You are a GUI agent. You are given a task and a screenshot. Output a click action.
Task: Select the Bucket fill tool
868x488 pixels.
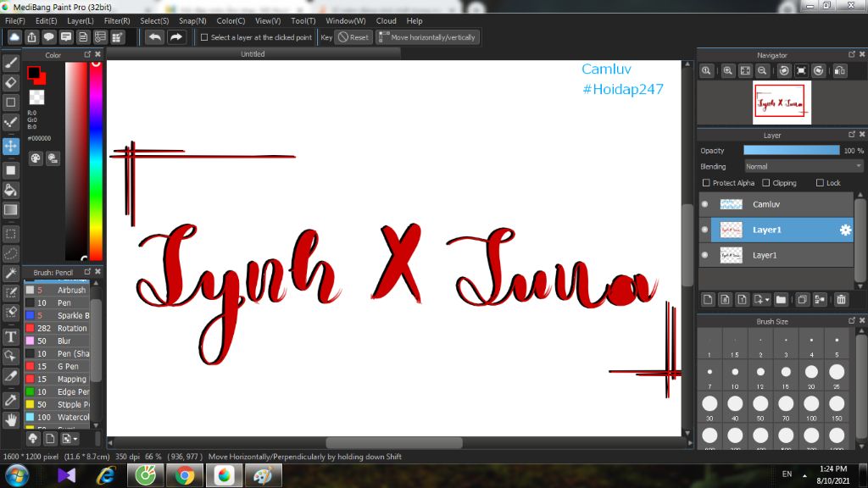coord(10,191)
